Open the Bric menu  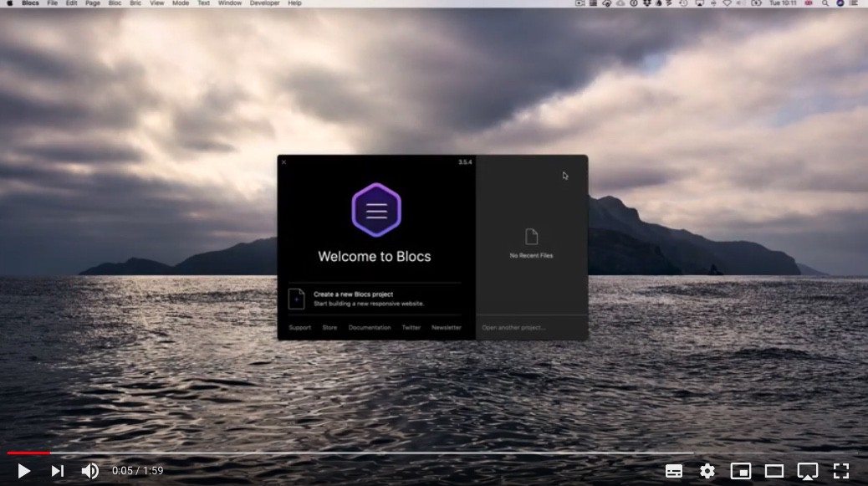(135, 3)
